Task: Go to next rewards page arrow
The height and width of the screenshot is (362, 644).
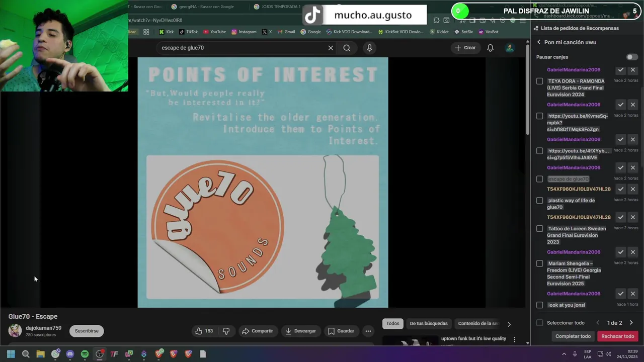Action: click(631, 323)
